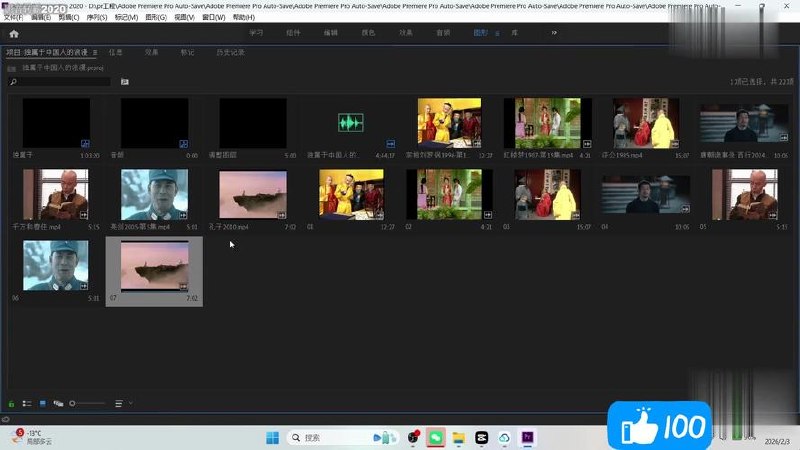Select the 07 floating island clip thumbnail
800x450 pixels.
click(155, 266)
